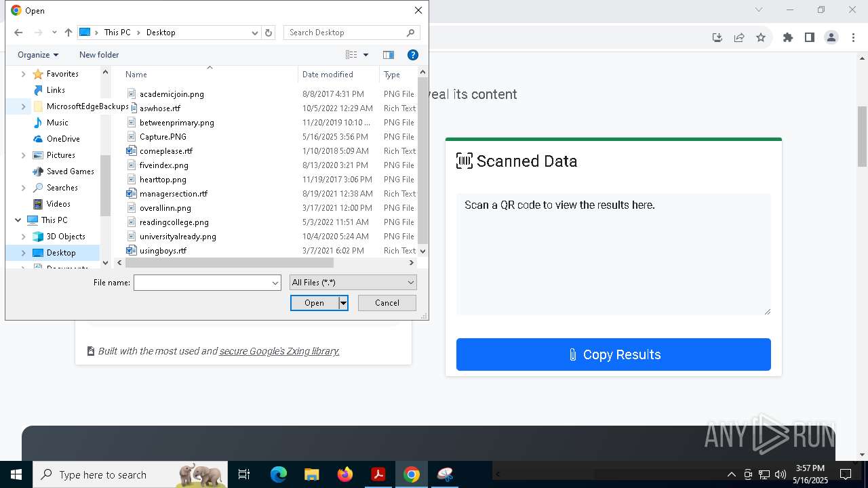
Task: Launch Microsoft Edge from taskbar
Action: (x=279, y=474)
